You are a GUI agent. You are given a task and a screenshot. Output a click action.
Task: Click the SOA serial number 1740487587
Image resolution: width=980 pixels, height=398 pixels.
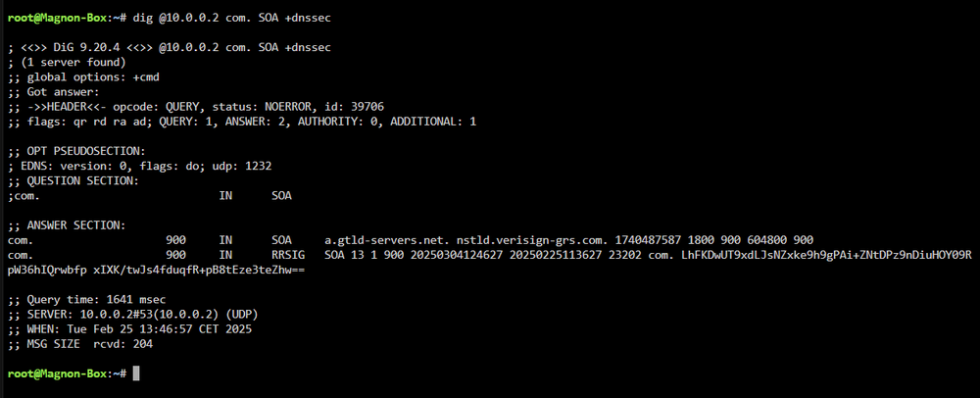tap(648, 240)
